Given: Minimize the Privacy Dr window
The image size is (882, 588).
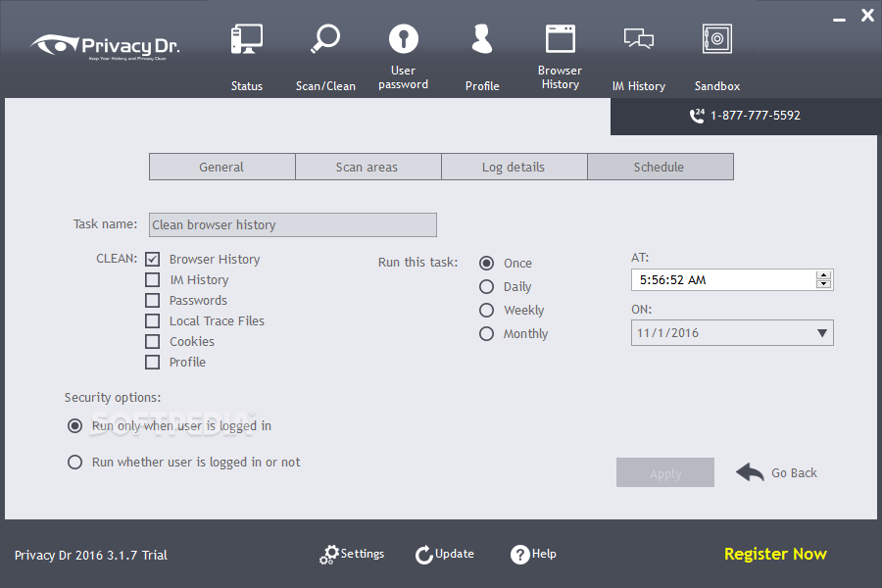Looking at the screenshot, I should click(839, 20).
